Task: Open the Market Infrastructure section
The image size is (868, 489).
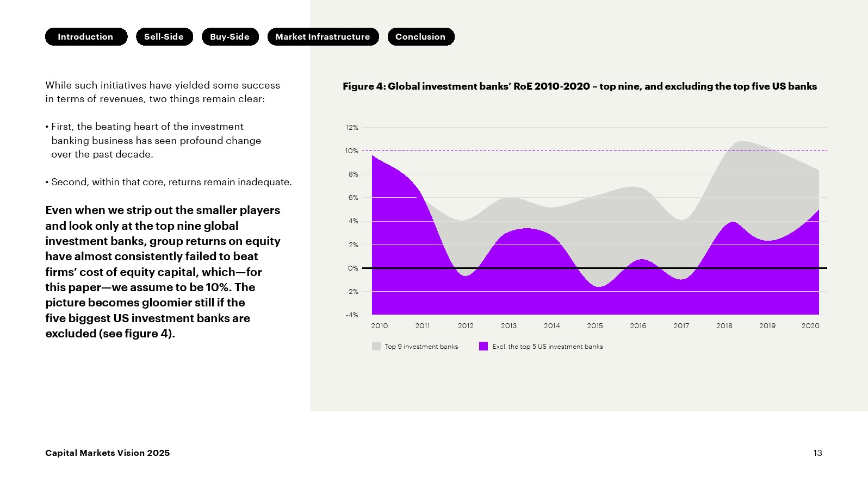Action: pos(323,37)
